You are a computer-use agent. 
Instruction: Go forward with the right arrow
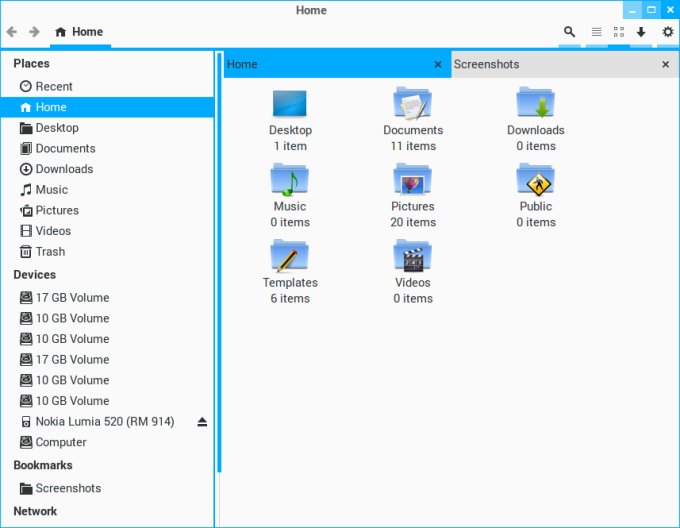(x=34, y=32)
